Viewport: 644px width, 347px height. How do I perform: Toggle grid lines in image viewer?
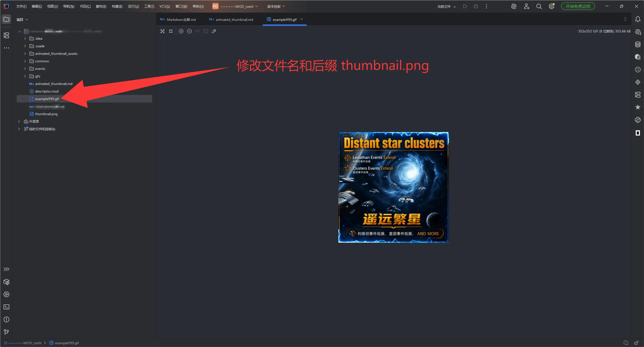171,31
